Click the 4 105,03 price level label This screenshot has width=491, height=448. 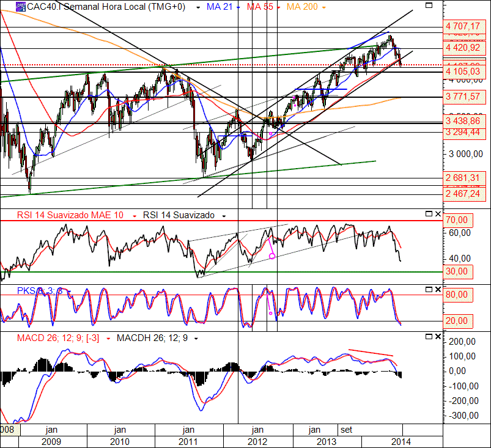pos(463,72)
